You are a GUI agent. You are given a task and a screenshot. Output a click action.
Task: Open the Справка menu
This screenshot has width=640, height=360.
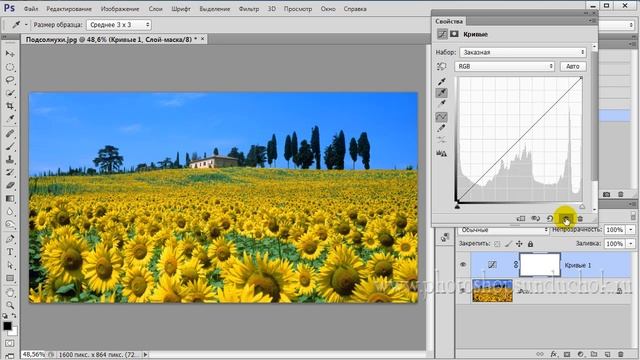[355, 9]
